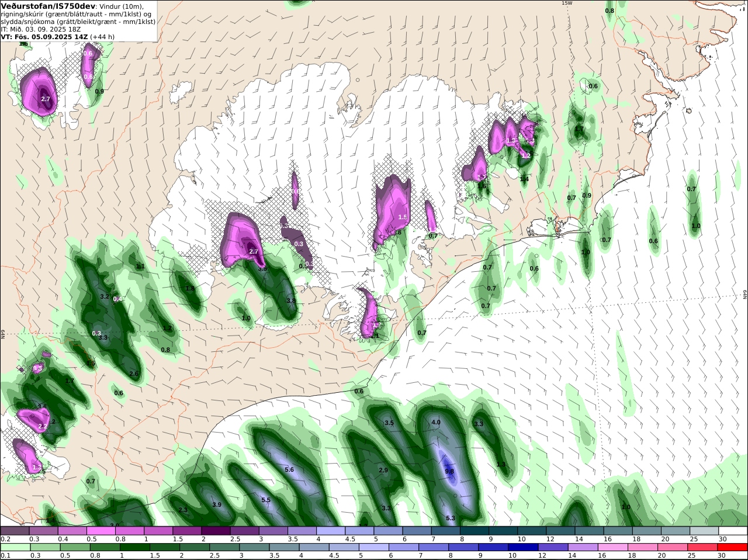Image resolution: width=748 pixels, height=560 pixels.
Task: Click the 4.0 rain value label
Action: (436, 422)
